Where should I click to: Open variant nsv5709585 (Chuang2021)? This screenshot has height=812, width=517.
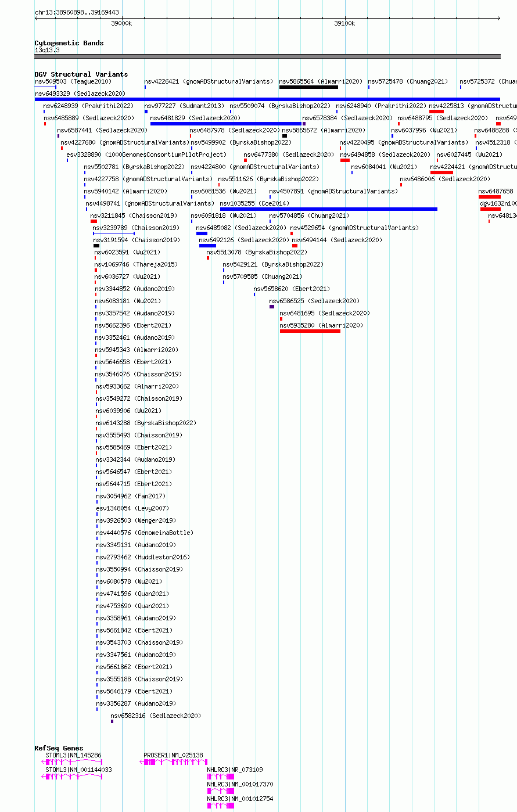point(263,277)
